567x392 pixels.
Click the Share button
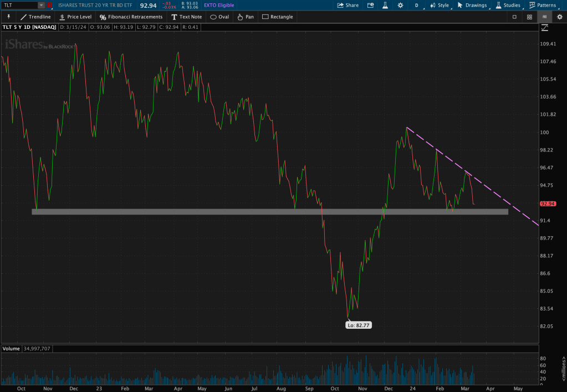[348, 5]
